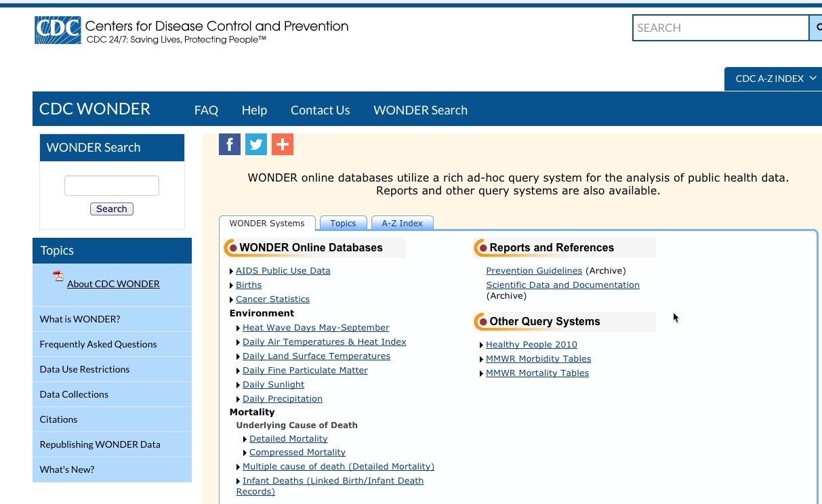Click the CDC logo
This screenshot has width=822, height=504.
coord(58,30)
